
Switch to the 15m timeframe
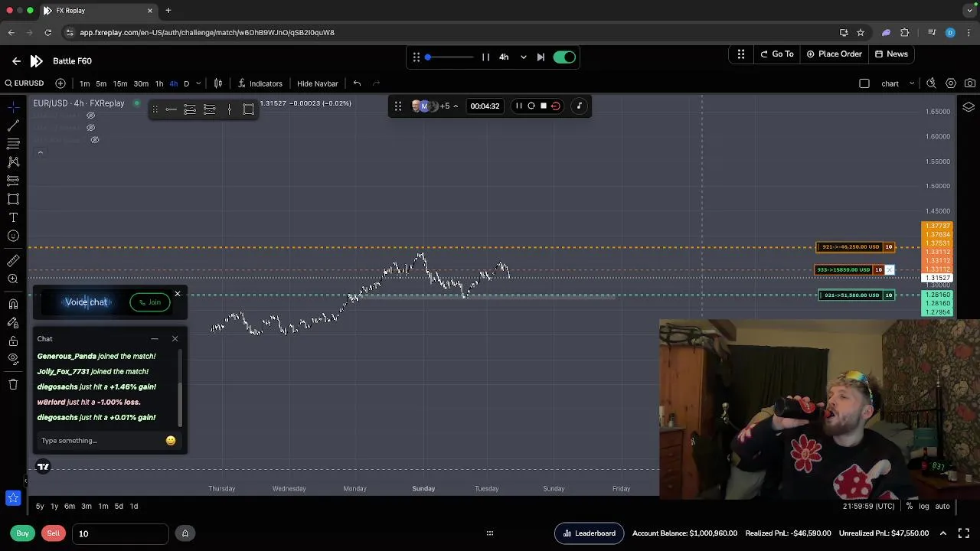click(x=120, y=83)
